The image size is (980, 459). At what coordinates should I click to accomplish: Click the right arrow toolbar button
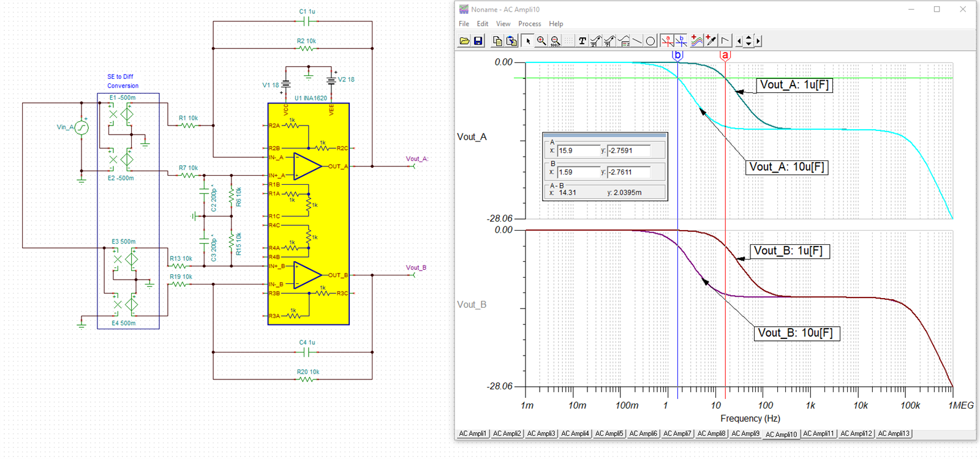click(x=758, y=41)
